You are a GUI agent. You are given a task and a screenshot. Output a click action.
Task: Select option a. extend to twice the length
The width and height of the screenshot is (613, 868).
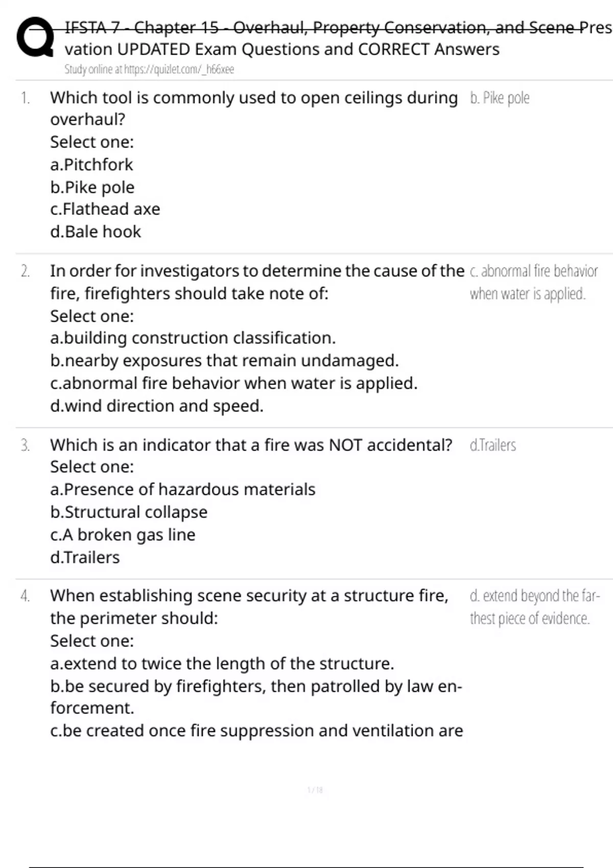tap(222, 663)
